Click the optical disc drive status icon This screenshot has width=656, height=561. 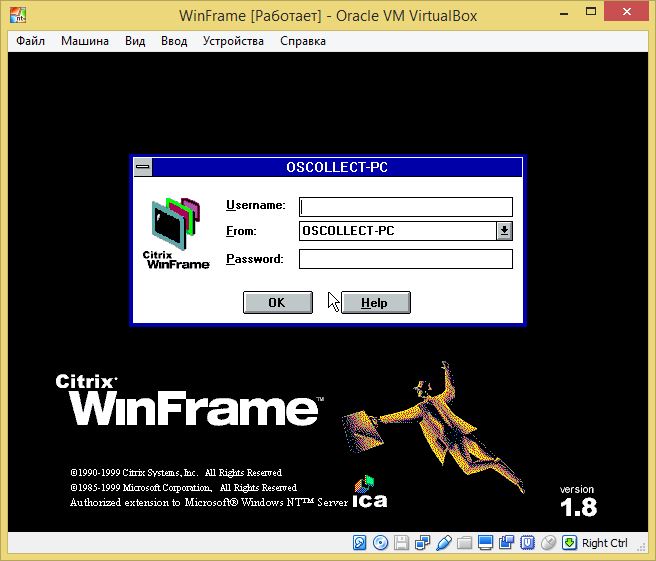(380, 543)
